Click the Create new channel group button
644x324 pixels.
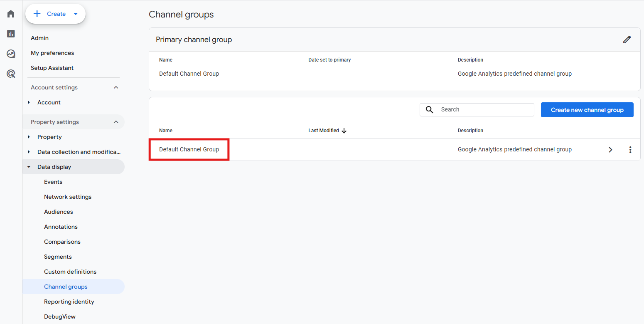click(587, 110)
